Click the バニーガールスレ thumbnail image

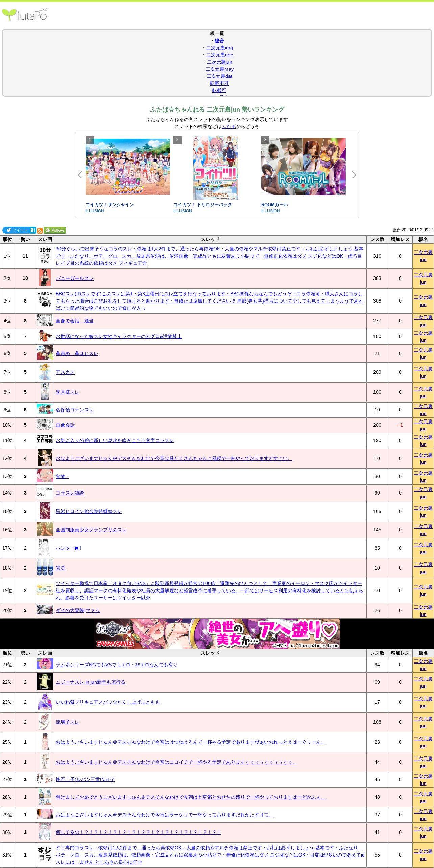click(x=45, y=278)
